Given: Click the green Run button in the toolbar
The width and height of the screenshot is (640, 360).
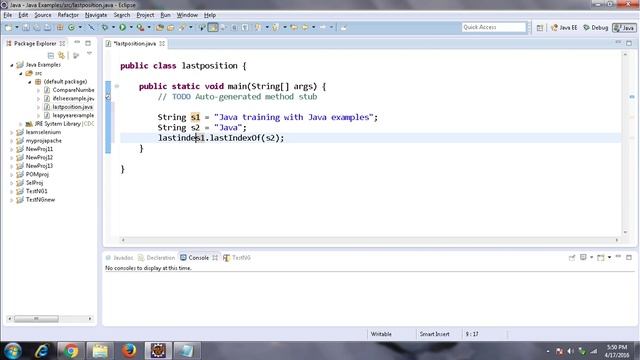Looking at the screenshot, I should [x=122, y=27].
